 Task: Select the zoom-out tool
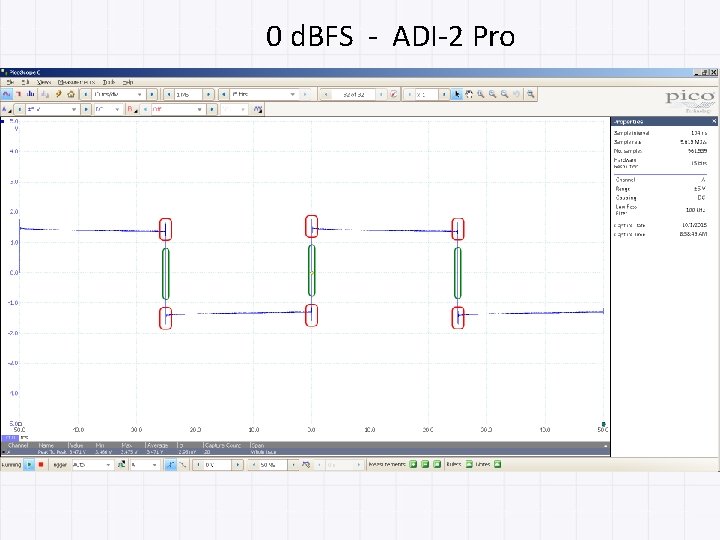(x=505, y=94)
